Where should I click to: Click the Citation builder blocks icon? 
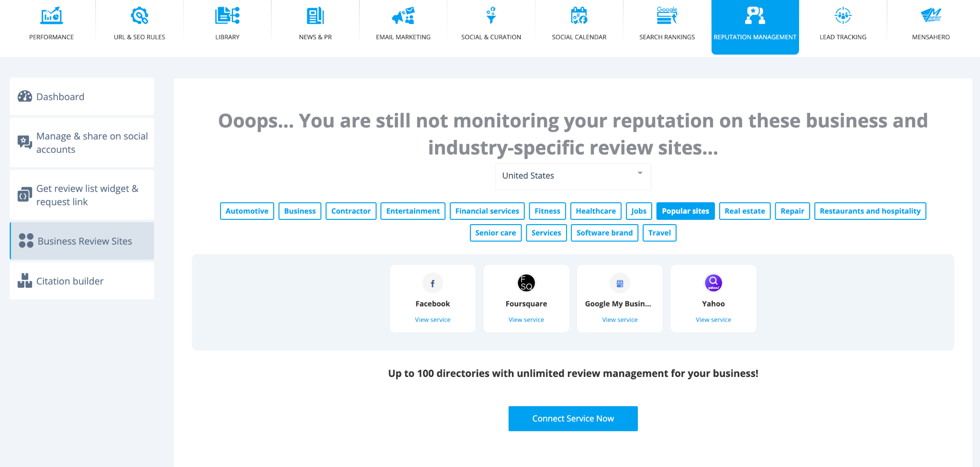point(25,281)
